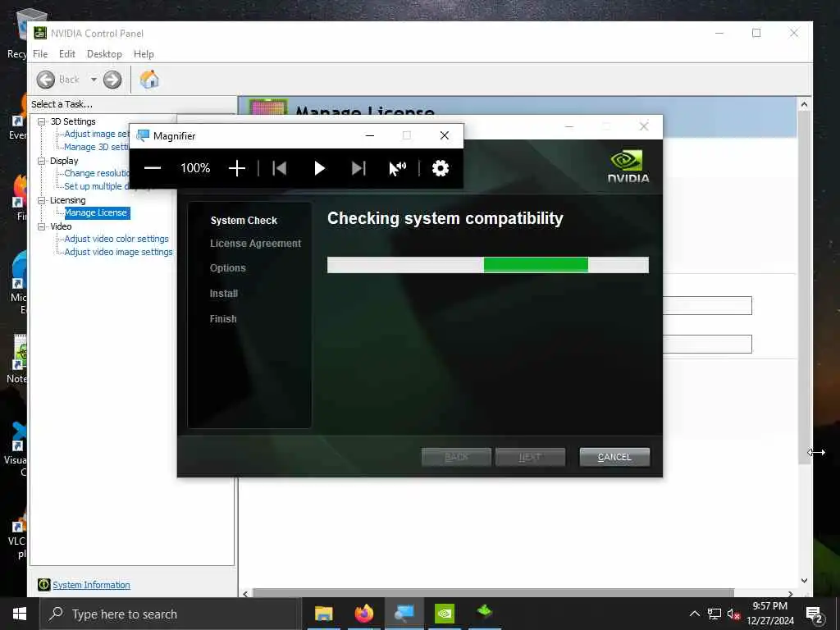Select Manage License tree item

click(x=96, y=212)
